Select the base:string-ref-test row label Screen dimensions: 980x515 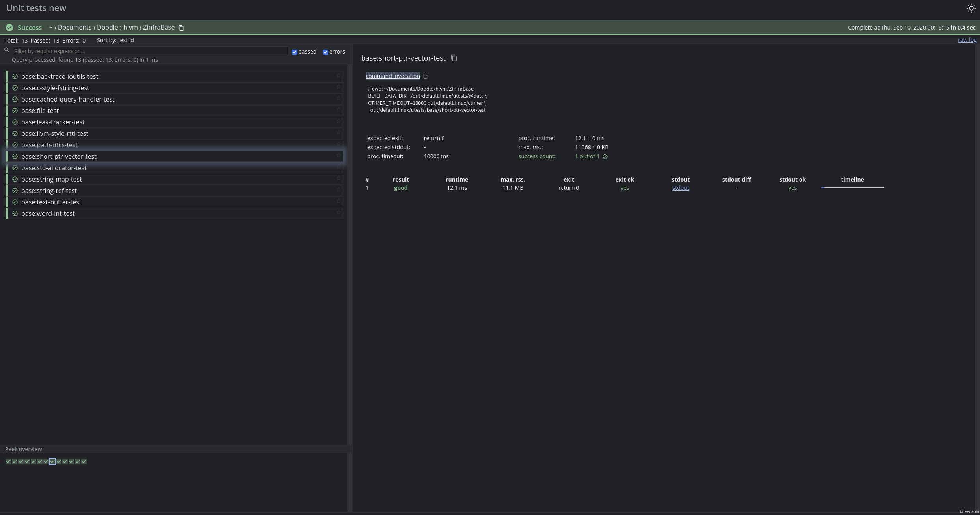point(49,191)
